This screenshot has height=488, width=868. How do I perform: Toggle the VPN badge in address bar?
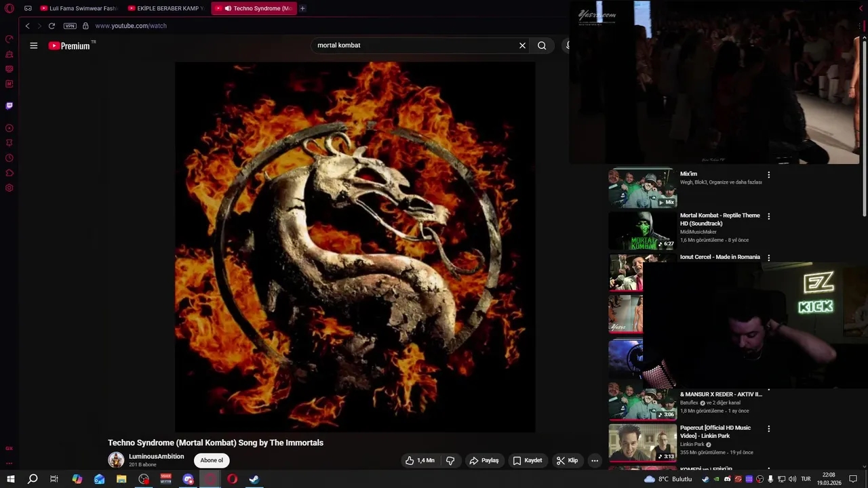tap(70, 26)
